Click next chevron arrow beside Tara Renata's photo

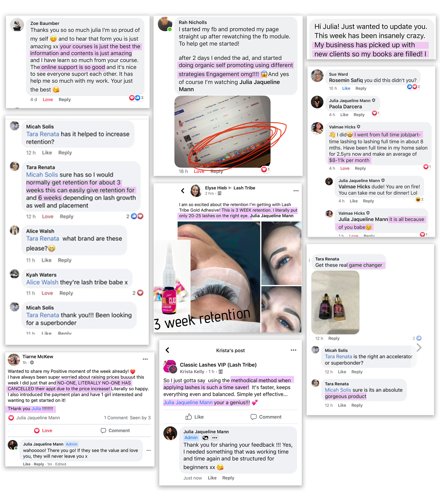tap(419, 347)
